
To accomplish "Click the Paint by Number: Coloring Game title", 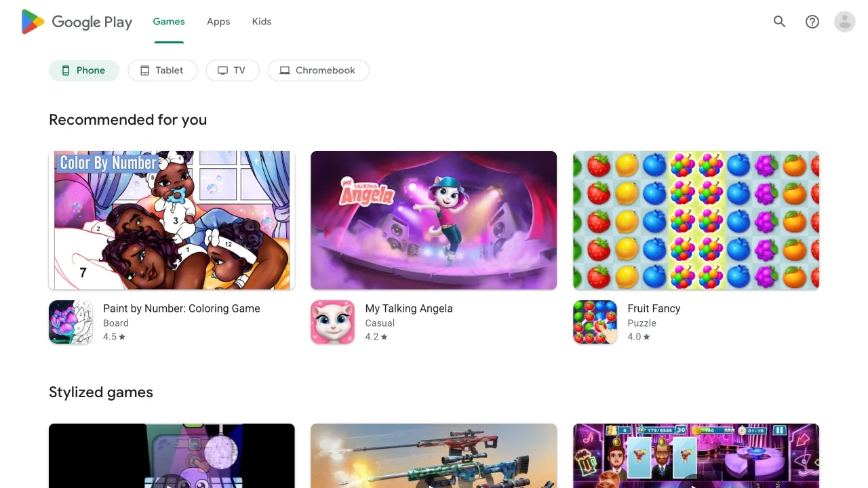I will [x=182, y=308].
